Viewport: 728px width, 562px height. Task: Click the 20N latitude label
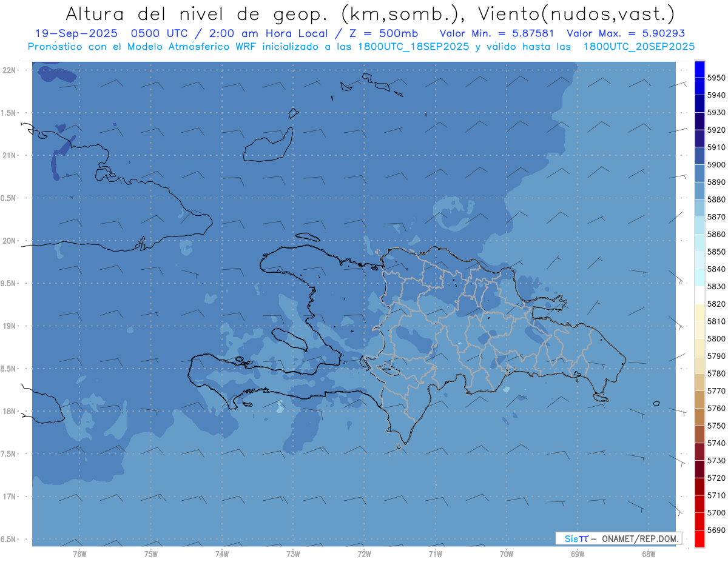pyautogui.click(x=9, y=241)
